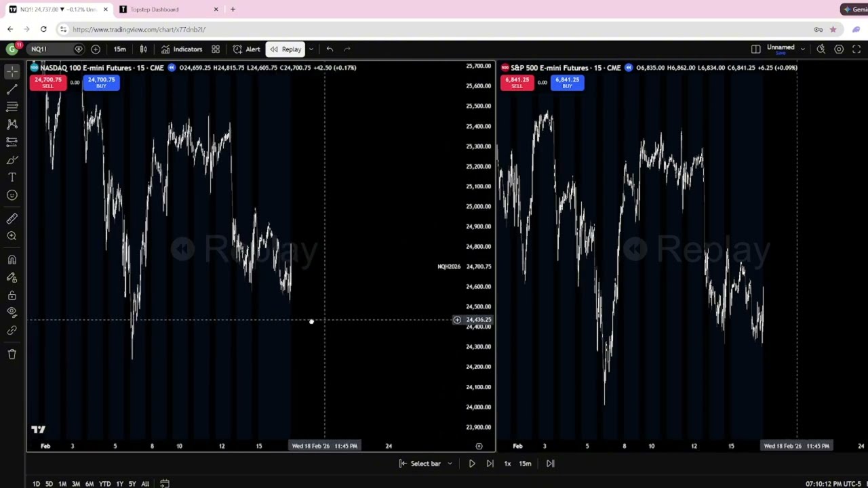Change the 1x replay speed
Image resolution: width=868 pixels, height=488 pixels.
coord(507,464)
